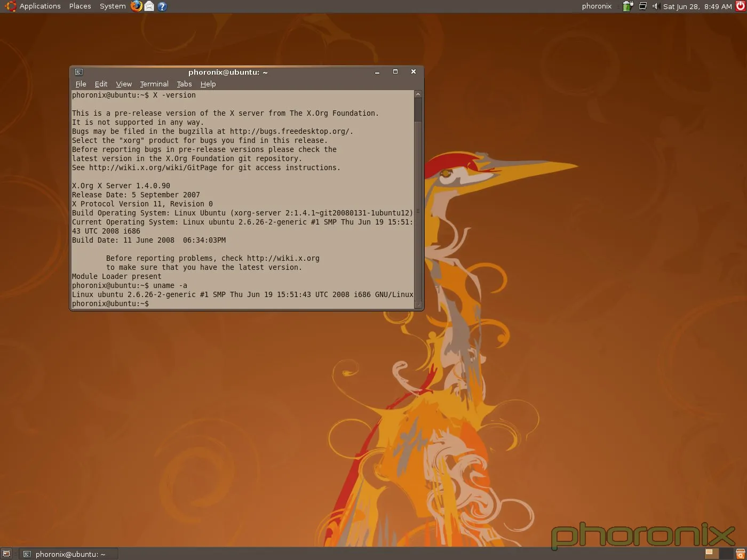Open the clock showing Sat Jun 28

697,6
